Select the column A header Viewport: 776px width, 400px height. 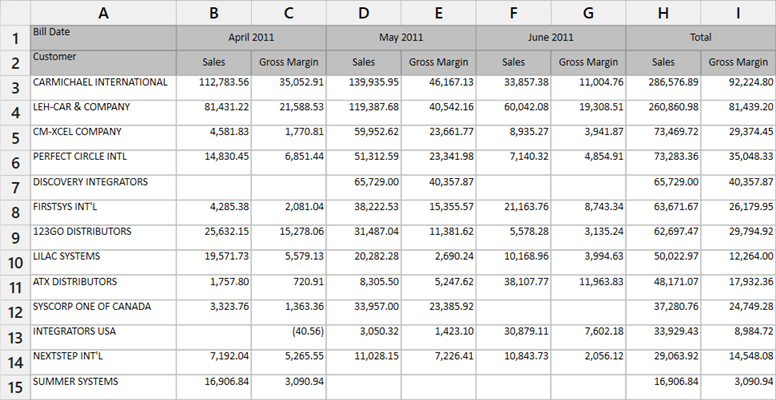click(x=103, y=12)
